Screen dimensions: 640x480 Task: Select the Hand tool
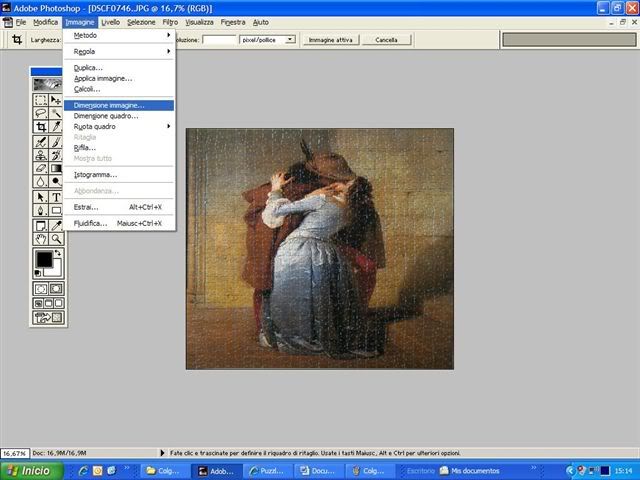[40, 239]
